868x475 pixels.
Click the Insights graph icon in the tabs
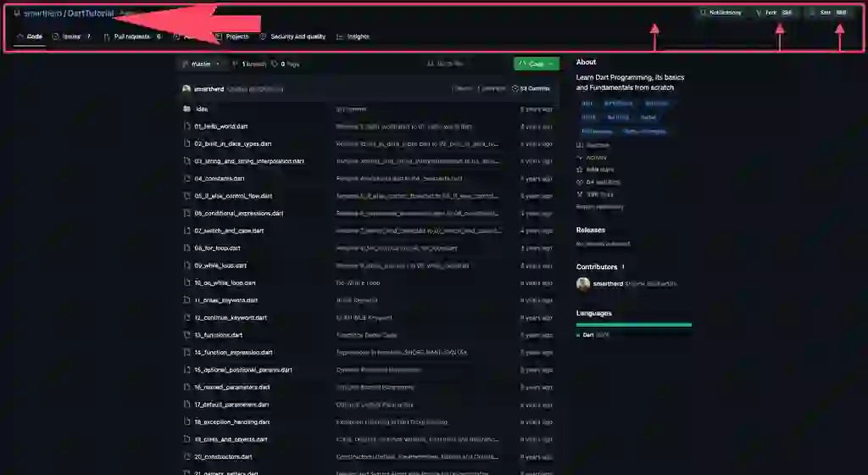pos(340,36)
